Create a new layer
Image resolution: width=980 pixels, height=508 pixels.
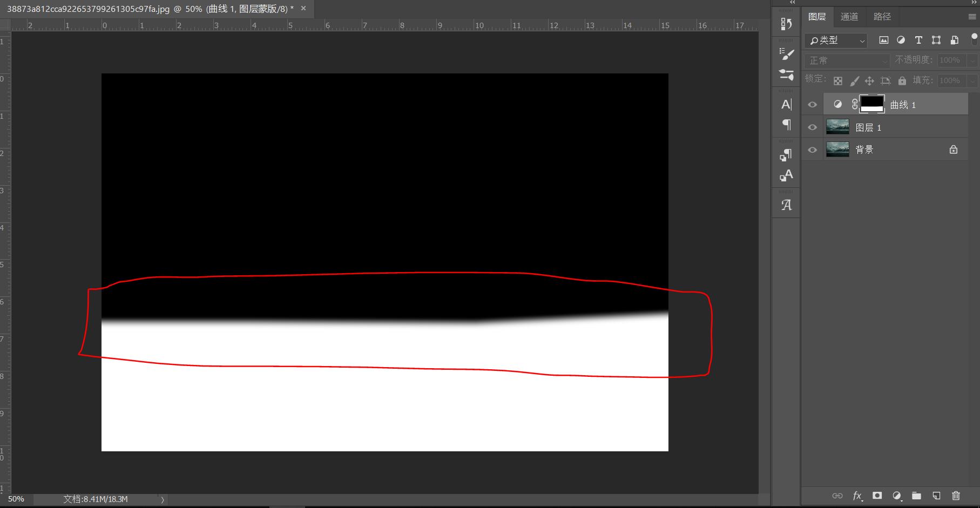[x=936, y=496]
